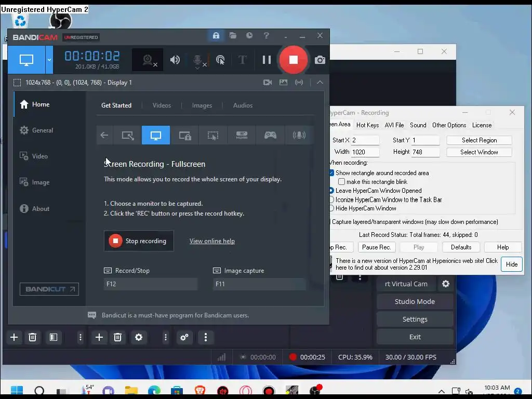This screenshot has width=532, height=399.
Task: Select the HDMI device recording mode icon
Action: tap(242, 135)
